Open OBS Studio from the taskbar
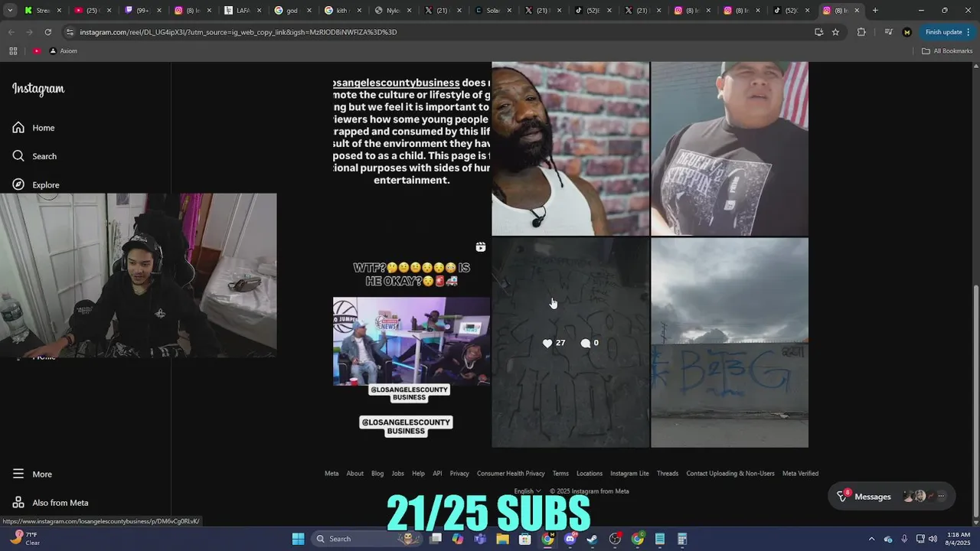 point(615,539)
